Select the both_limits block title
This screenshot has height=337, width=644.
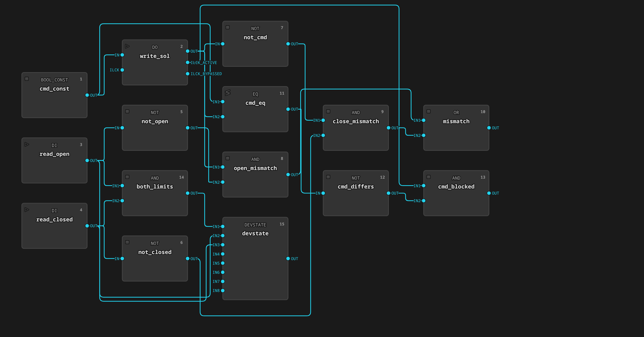[x=155, y=186]
